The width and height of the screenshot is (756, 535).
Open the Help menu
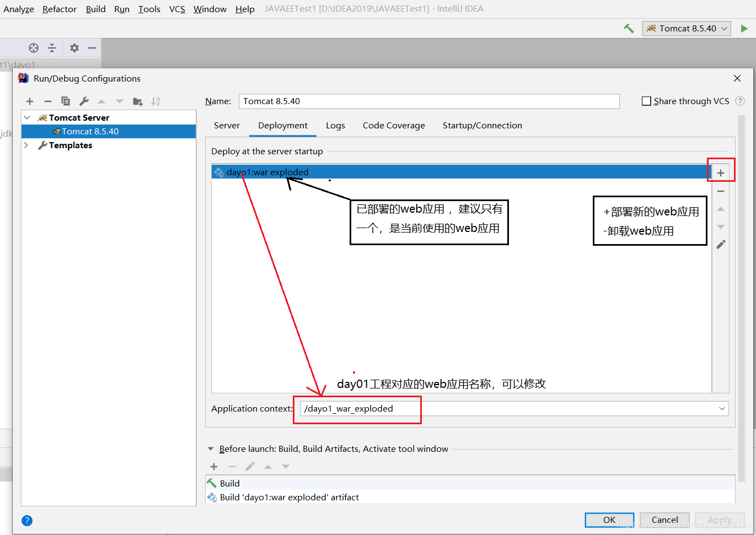[x=245, y=9]
